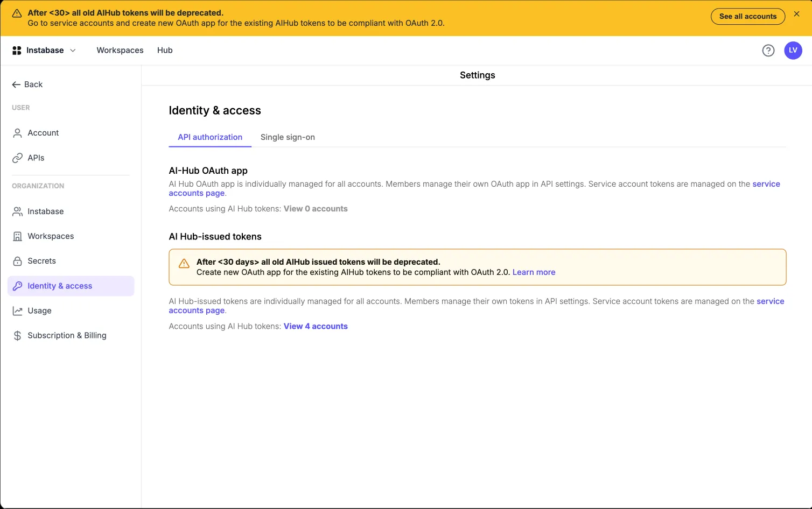Open Hub in the top navigation
This screenshot has height=509, width=812.
tap(165, 51)
